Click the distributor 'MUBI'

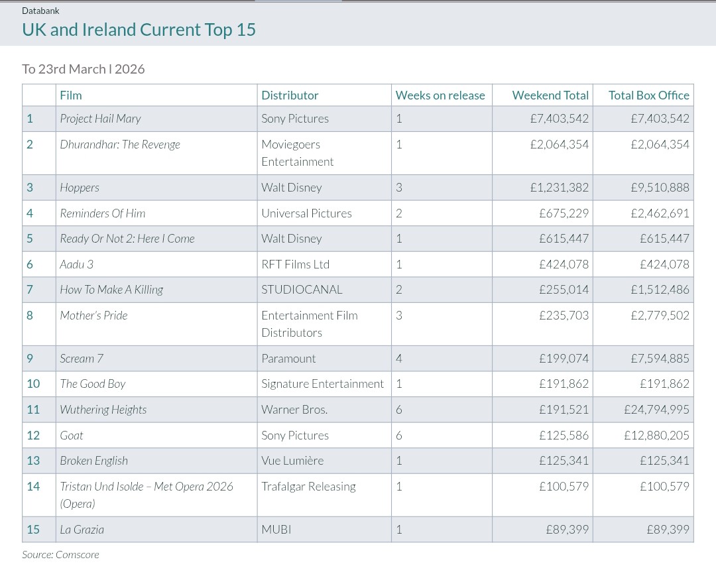pos(276,530)
